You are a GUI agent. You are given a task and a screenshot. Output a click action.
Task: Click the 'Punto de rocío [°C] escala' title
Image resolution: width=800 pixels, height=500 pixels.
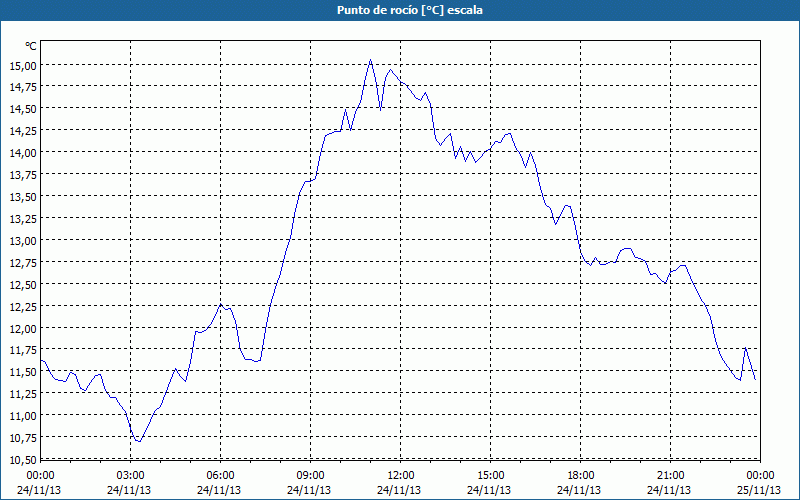click(410, 10)
